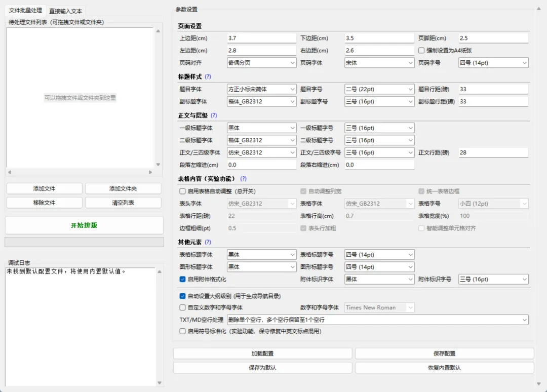The image size is (547, 392).
Task: Click 添加文件 button
Action: [44, 189]
